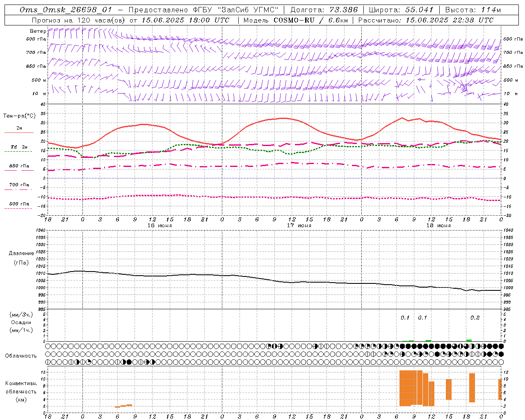This screenshot has height=420, width=525.
Task: Click the orange convective bar at hour 15 on 18 июня
Action: click(x=449, y=389)
